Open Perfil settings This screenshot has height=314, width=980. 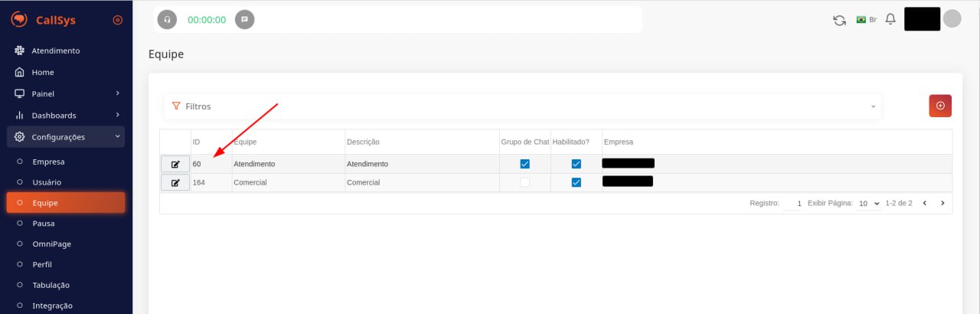pos(42,264)
